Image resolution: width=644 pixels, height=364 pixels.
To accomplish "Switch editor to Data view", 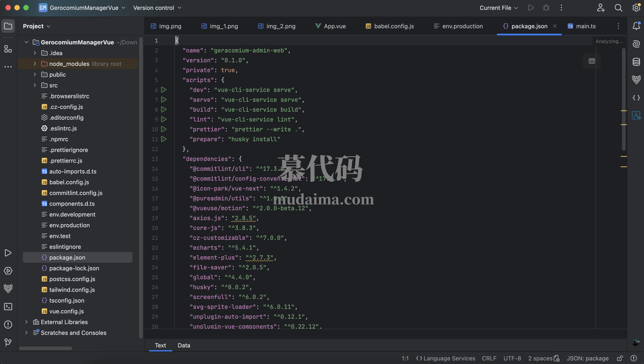I will [184, 345].
